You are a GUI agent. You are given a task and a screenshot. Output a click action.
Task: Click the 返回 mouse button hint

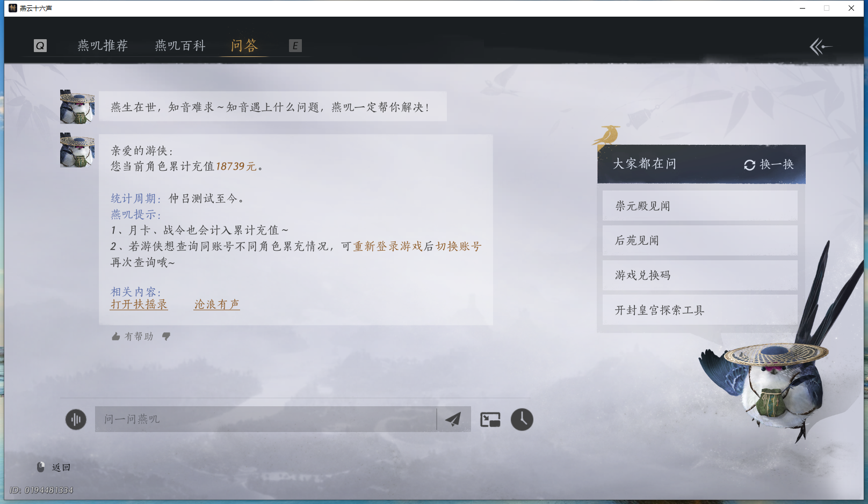tap(54, 468)
